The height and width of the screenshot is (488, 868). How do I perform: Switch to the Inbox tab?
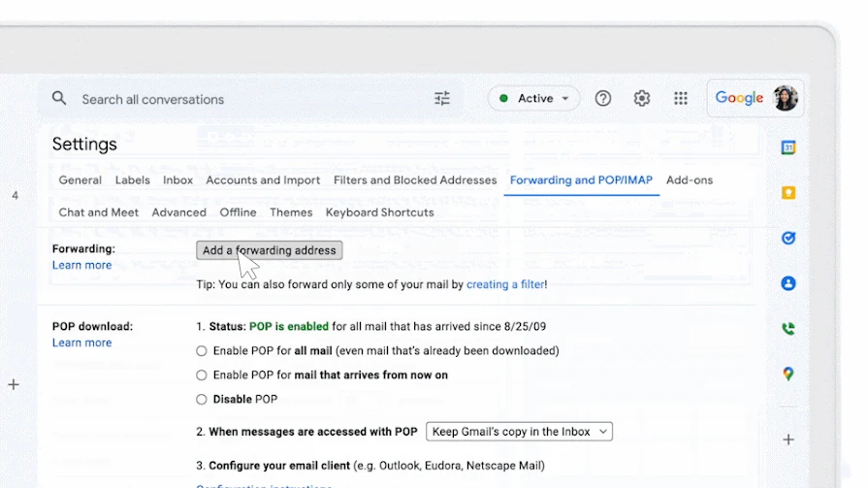coord(177,180)
